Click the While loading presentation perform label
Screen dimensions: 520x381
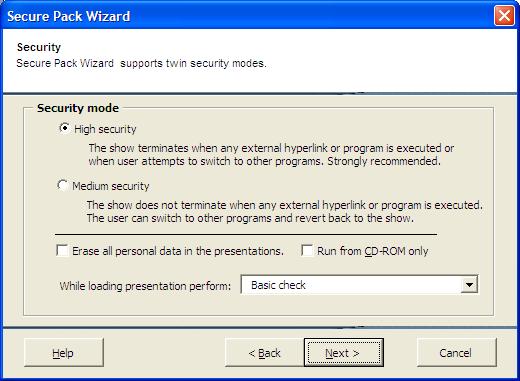click(145, 286)
